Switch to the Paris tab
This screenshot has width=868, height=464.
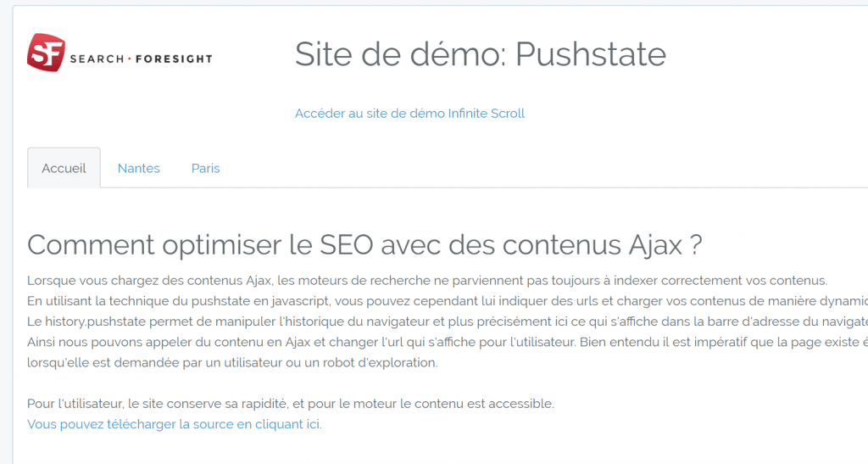click(205, 168)
